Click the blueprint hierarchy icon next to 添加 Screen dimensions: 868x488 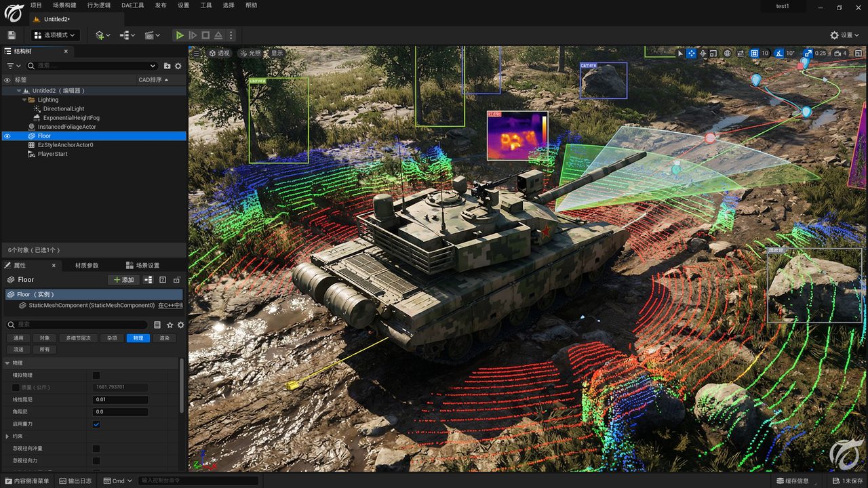149,280
